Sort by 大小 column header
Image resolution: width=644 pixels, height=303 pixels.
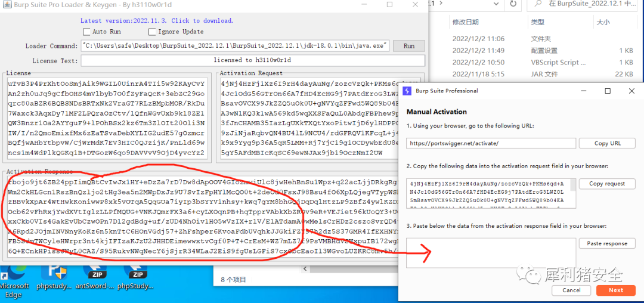click(603, 22)
